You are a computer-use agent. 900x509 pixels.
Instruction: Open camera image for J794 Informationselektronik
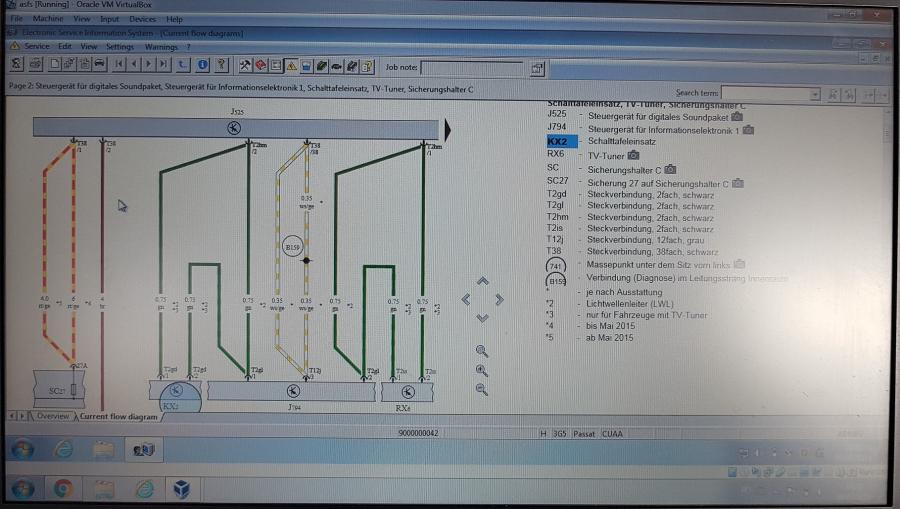pos(748,130)
